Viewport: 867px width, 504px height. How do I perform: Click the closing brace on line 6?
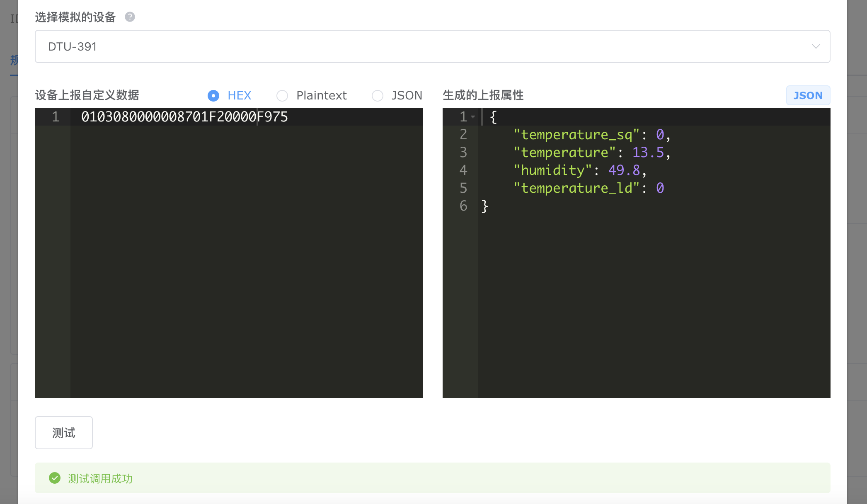pos(484,206)
